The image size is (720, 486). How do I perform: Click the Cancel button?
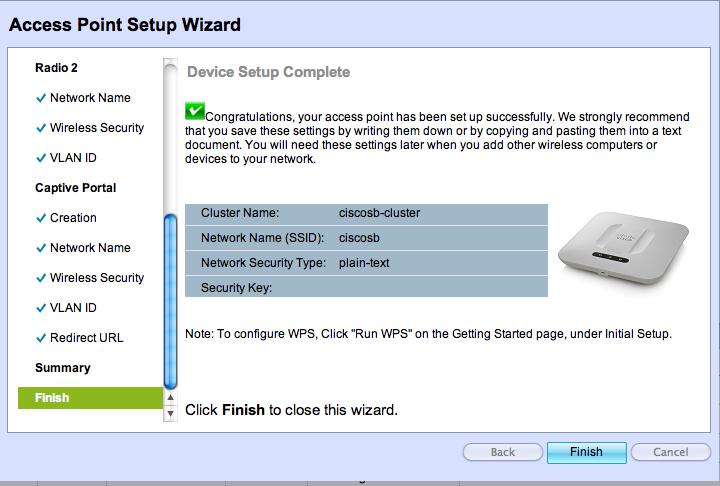(x=670, y=452)
